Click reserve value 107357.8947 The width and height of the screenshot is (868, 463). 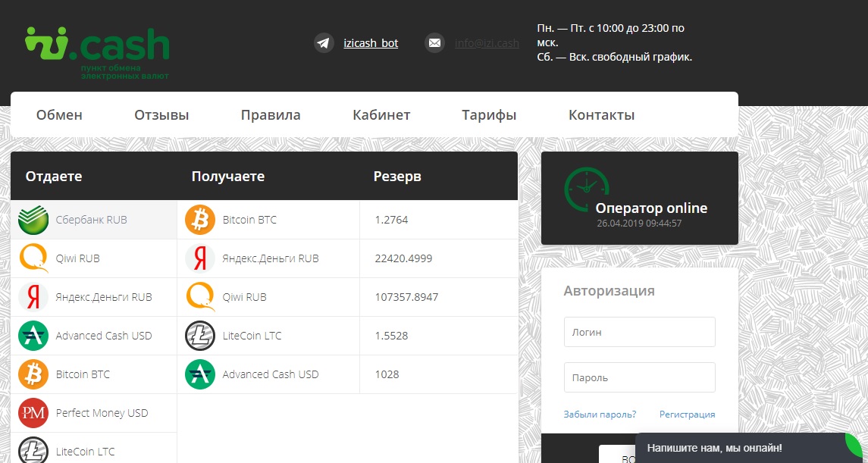pos(406,297)
